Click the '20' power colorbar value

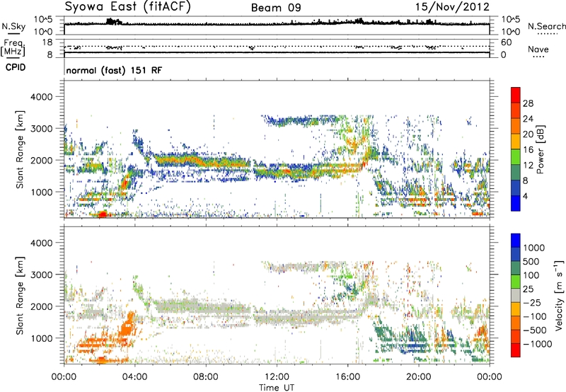pos(528,134)
